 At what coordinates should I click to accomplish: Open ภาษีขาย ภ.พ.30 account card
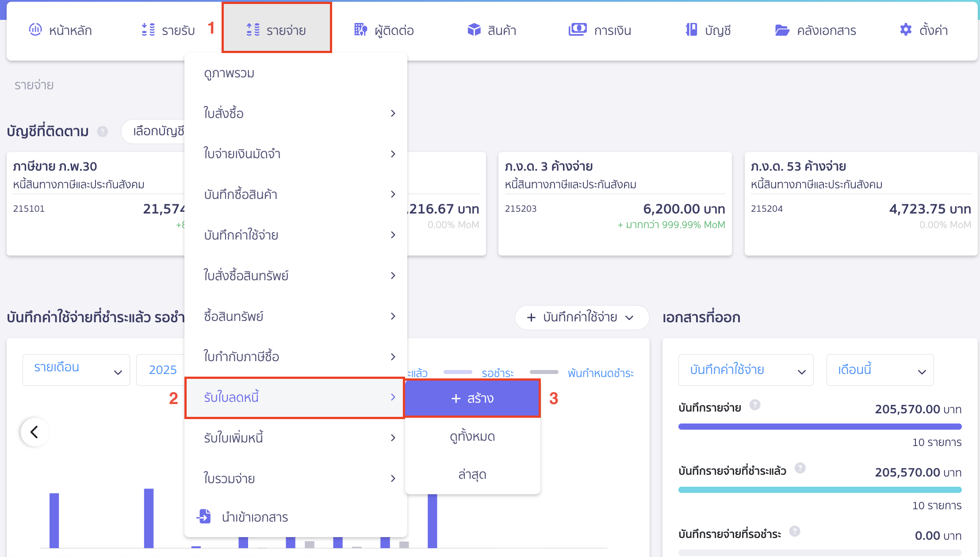pyautogui.click(x=96, y=204)
